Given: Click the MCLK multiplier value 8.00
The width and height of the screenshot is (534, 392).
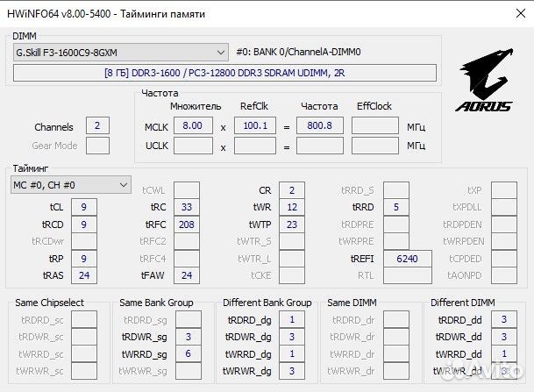Looking at the screenshot, I should (x=193, y=125).
